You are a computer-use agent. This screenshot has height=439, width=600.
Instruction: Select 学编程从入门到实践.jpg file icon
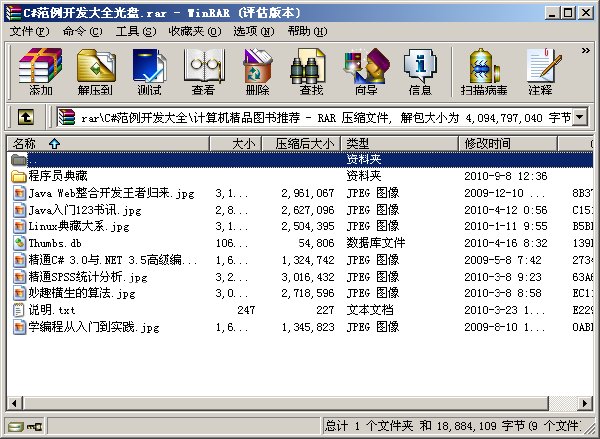[x=19, y=327]
